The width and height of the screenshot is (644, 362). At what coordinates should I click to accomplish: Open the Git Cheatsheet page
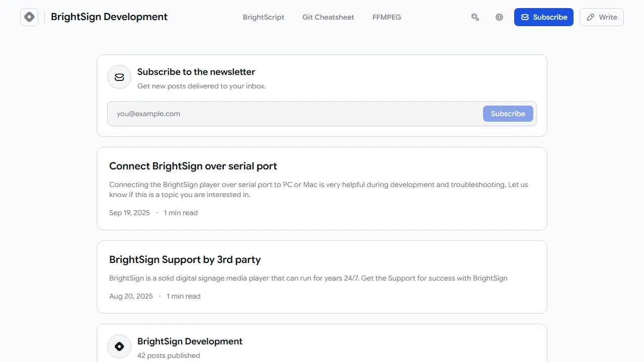[328, 17]
